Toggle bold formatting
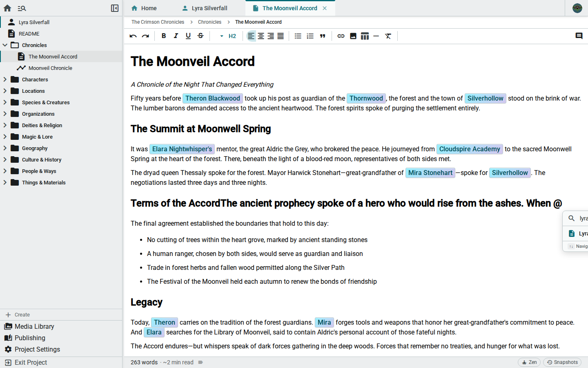Image resolution: width=588 pixels, height=368 pixels. pos(164,36)
